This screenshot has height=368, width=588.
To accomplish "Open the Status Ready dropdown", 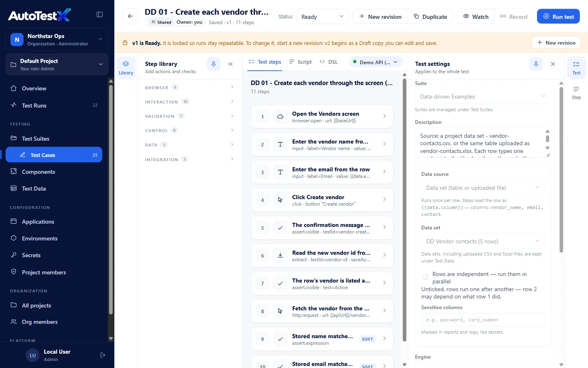I will point(323,16).
